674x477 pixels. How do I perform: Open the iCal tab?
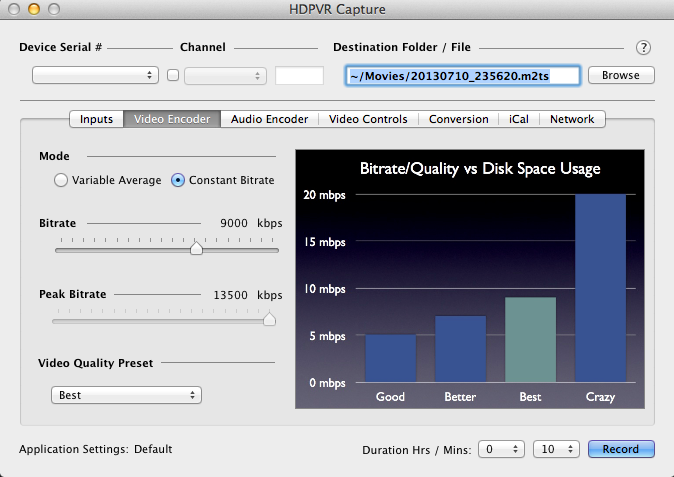519,119
